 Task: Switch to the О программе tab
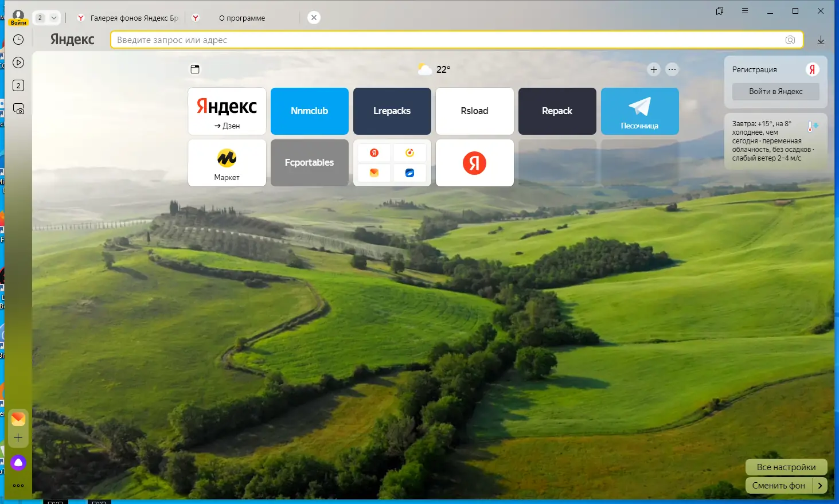pos(242,18)
